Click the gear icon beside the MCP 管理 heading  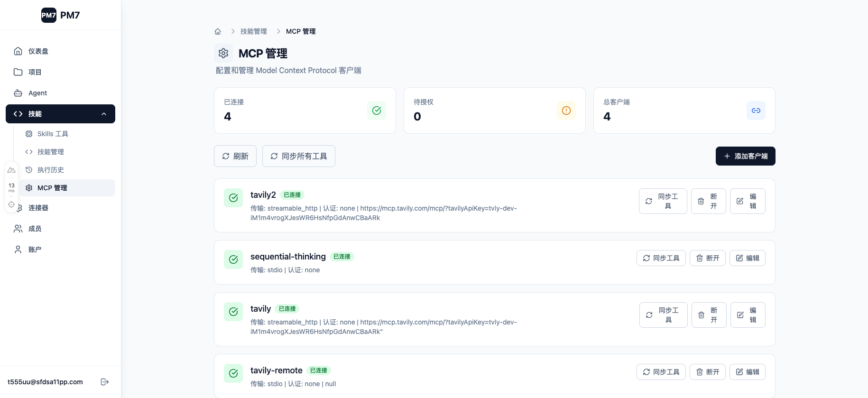(x=223, y=53)
